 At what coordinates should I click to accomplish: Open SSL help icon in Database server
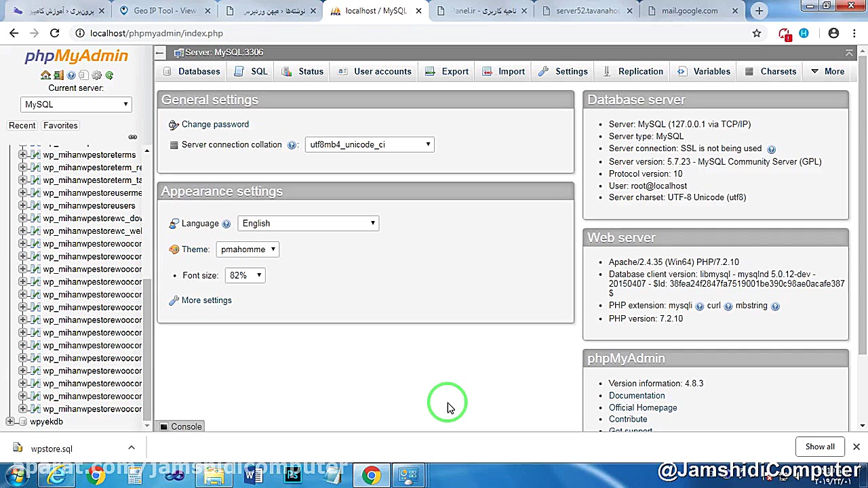point(771,149)
